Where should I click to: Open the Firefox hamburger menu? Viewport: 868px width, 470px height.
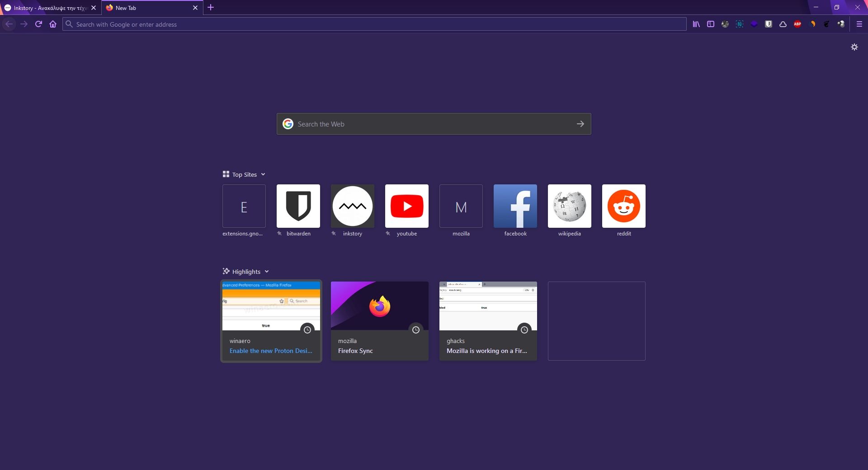coord(859,24)
